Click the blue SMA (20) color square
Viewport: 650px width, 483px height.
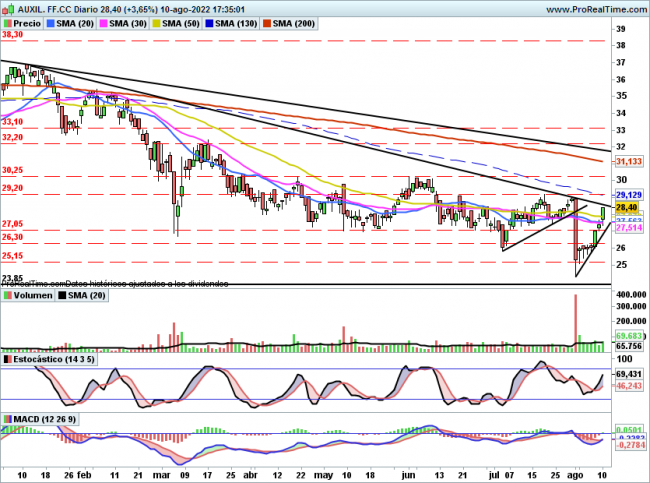54,22
